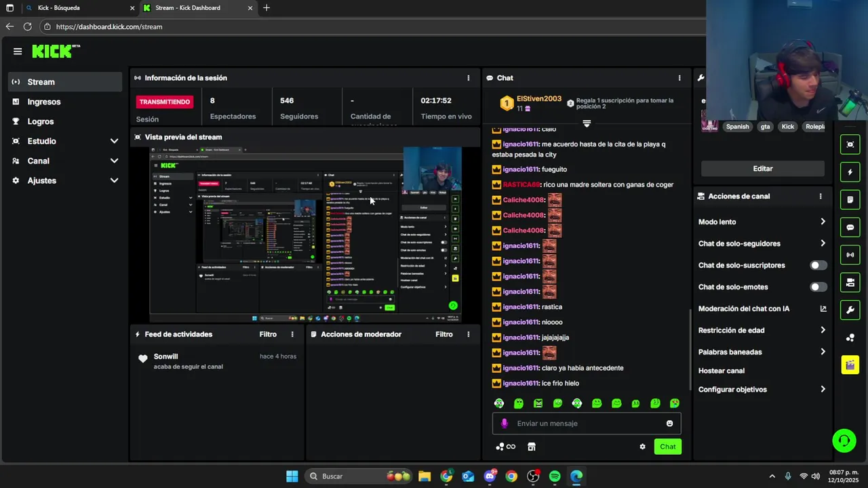This screenshot has width=868, height=488.
Task: Click the camera moderator icon in right toolbar
Action: pyautogui.click(x=850, y=283)
